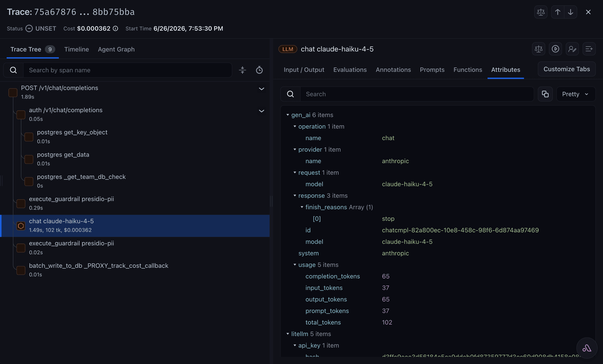The image size is (603, 364).
Task: Click the span count badge 9
Action: coord(50,49)
